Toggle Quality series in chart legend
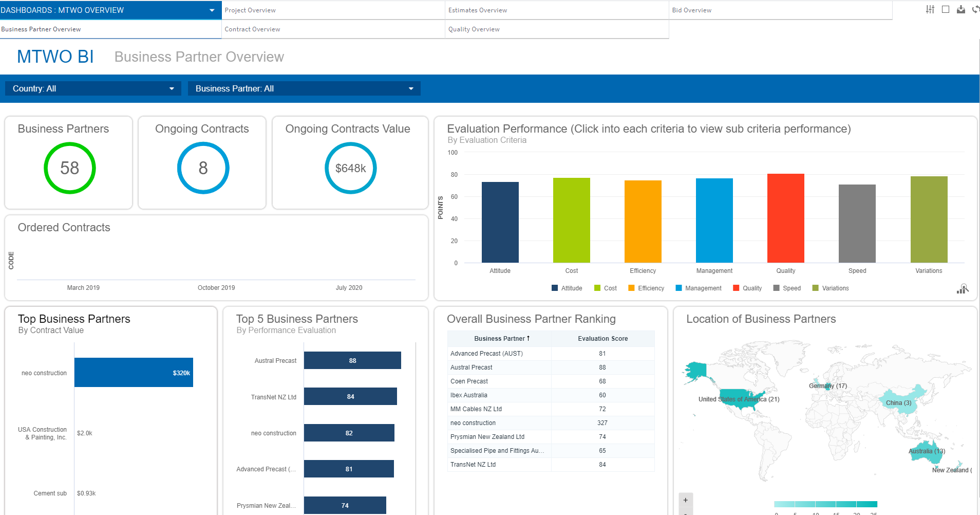Viewport: 980px width, 515px height. pos(747,288)
